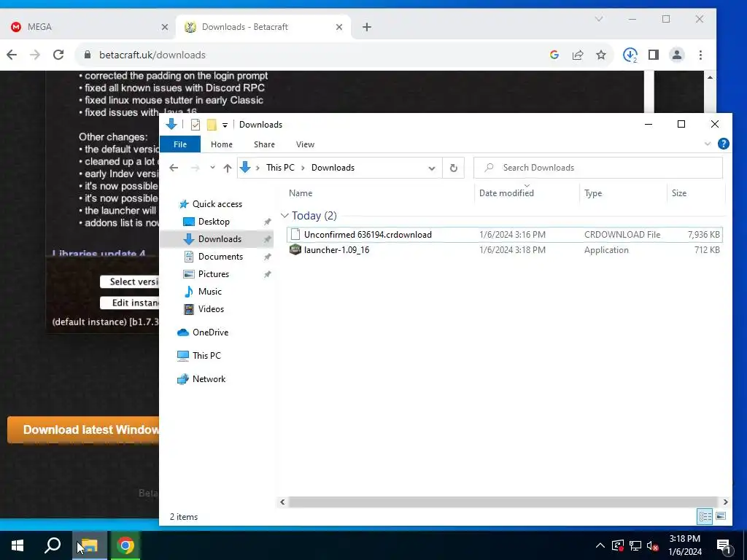Bookmark this page with star icon
Image resolution: width=747 pixels, height=560 pixels.
(601, 55)
